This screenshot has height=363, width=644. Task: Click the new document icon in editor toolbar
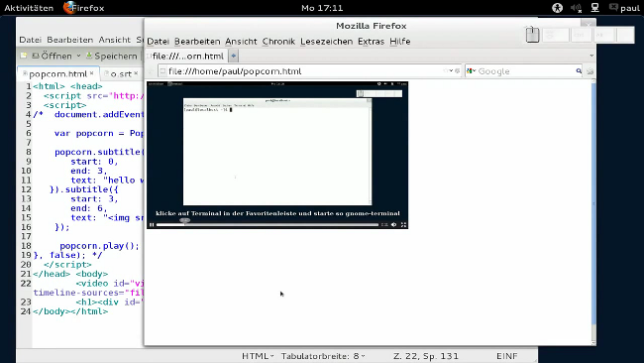tap(24, 56)
